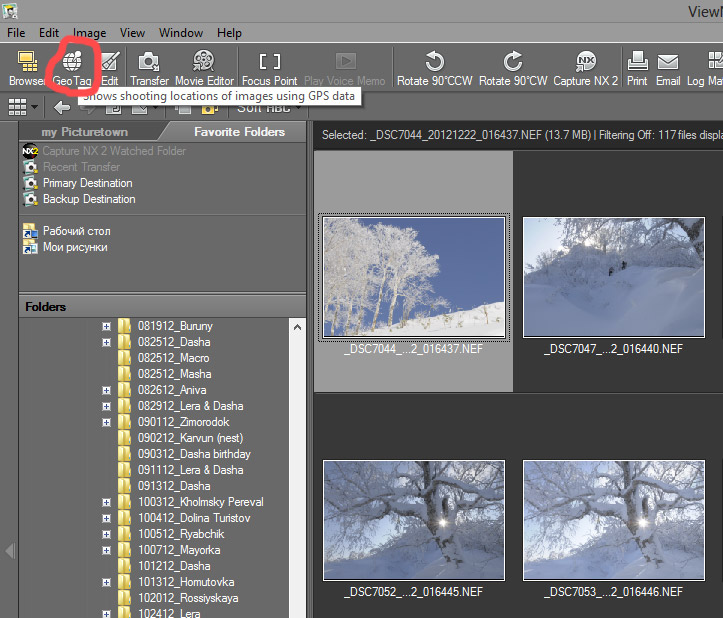Open the Movie Editor
This screenshot has height=618, width=723.
click(x=204, y=68)
